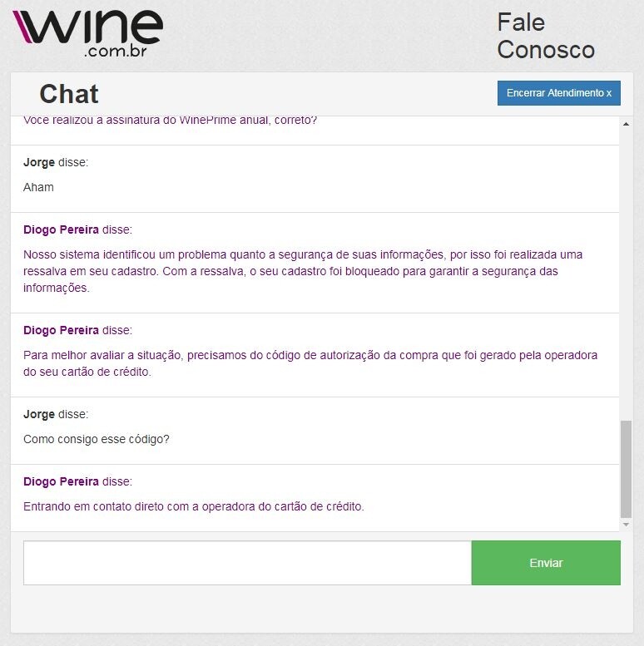
Task: Click message 'Como consigo esse código?'
Action: click(97, 439)
